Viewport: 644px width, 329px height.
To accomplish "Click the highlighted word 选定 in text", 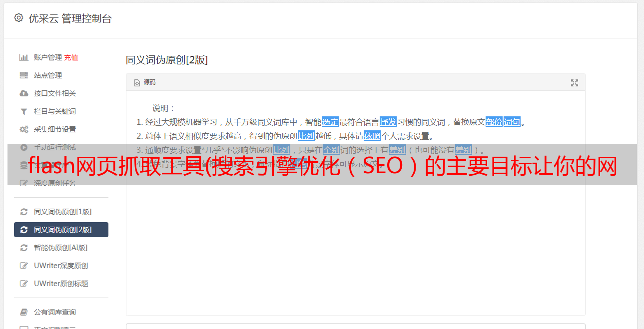I will tap(330, 122).
